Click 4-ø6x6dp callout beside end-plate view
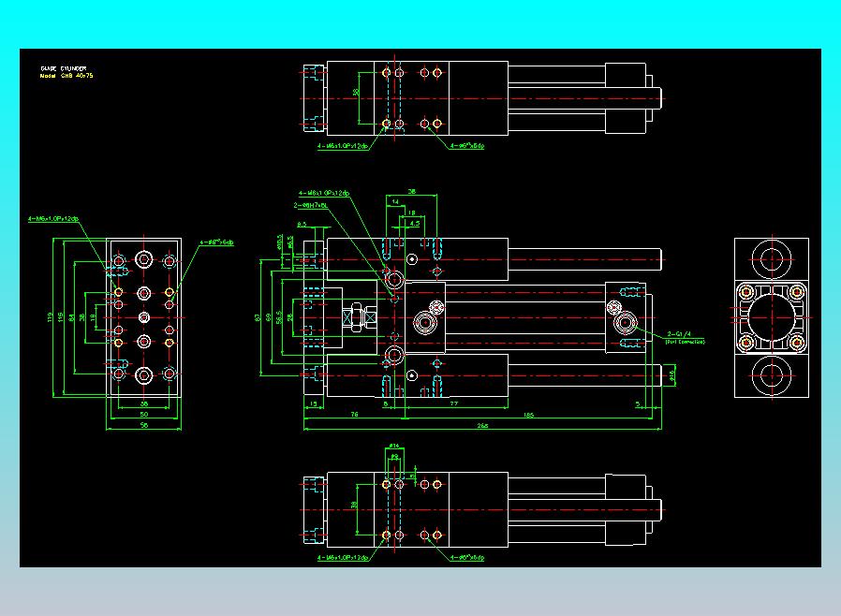Screen dimensions: 841x616 tap(216, 242)
